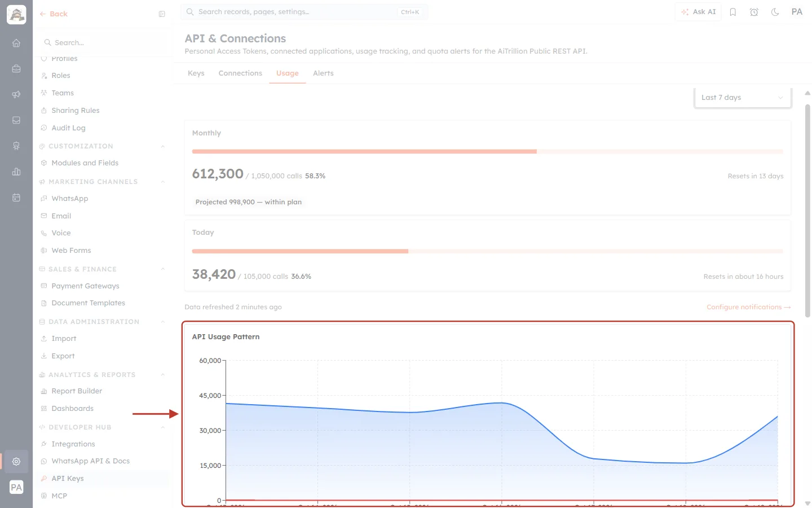Image resolution: width=812 pixels, height=508 pixels.
Task: Go to the Alerts tab
Action: pyautogui.click(x=323, y=73)
